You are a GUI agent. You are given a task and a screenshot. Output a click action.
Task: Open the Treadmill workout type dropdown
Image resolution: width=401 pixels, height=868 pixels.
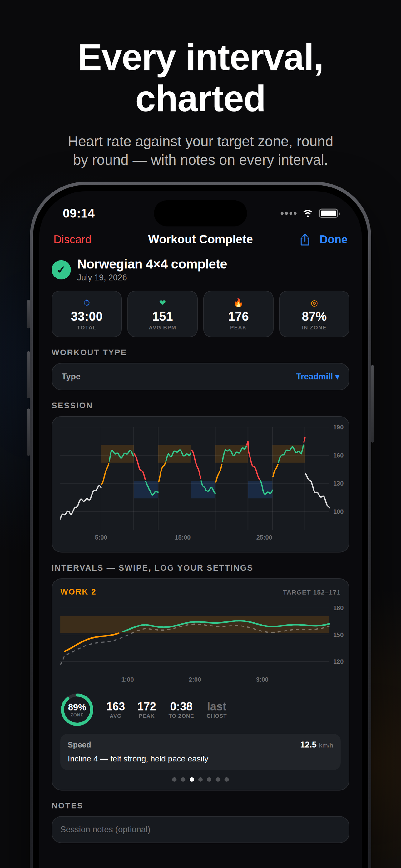(x=318, y=377)
